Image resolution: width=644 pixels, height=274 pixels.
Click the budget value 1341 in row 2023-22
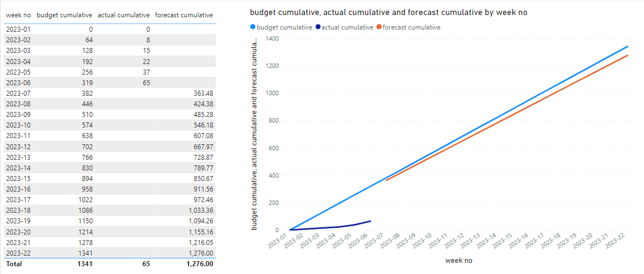click(86, 253)
